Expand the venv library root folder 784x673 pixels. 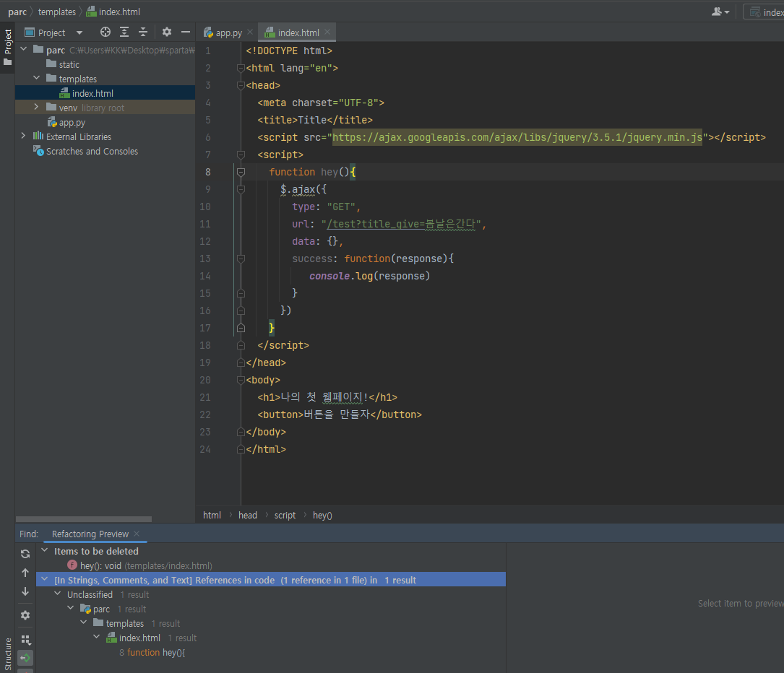[36, 107]
